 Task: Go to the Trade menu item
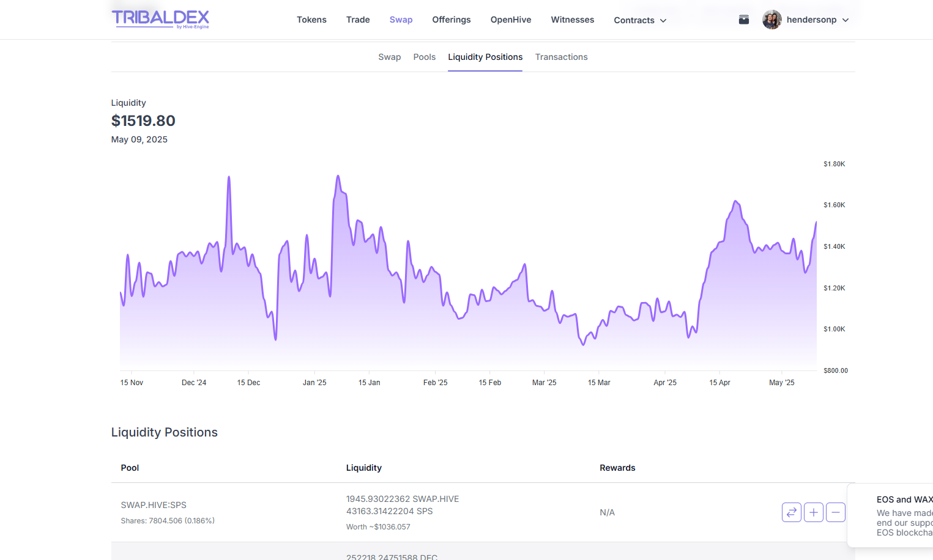click(x=358, y=20)
